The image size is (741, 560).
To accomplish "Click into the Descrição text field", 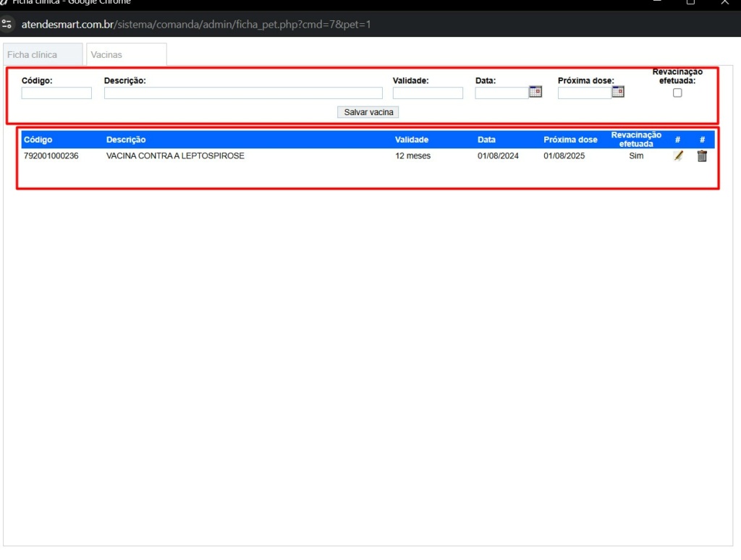I will (x=243, y=93).
